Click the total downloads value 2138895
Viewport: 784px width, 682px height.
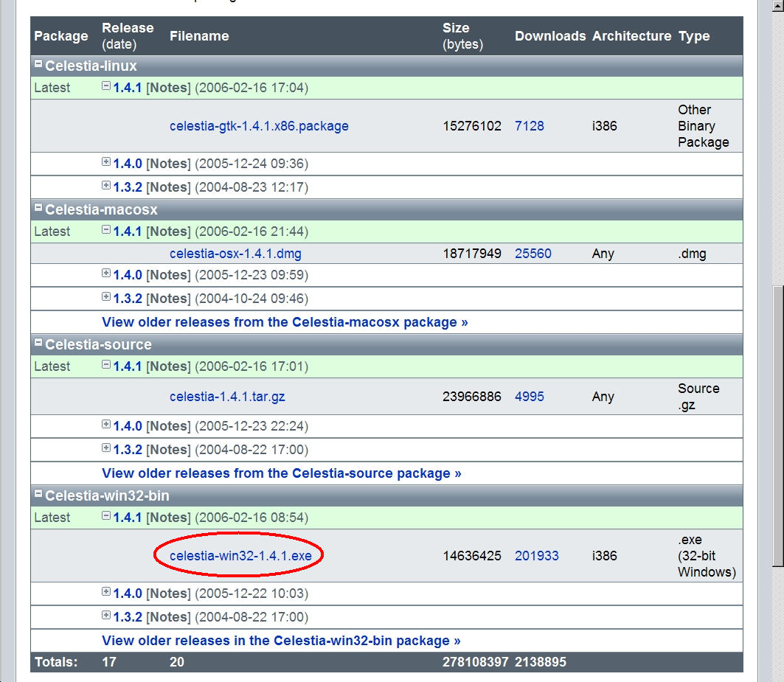(541, 662)
